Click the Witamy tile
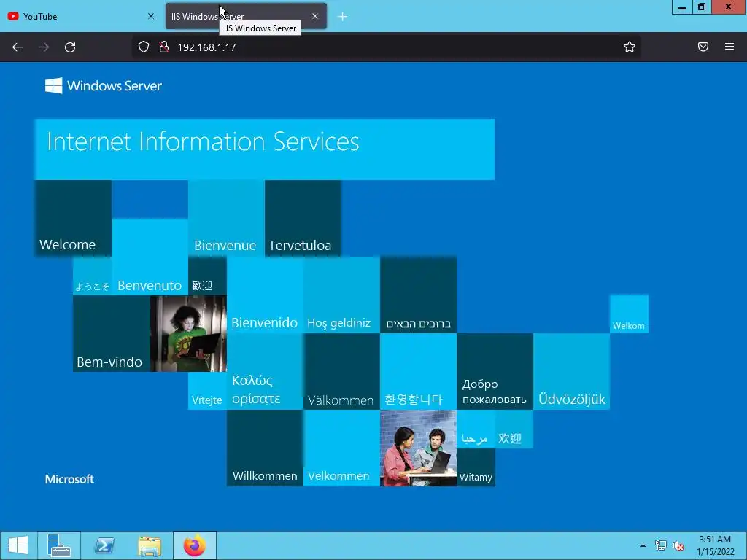 476,467
